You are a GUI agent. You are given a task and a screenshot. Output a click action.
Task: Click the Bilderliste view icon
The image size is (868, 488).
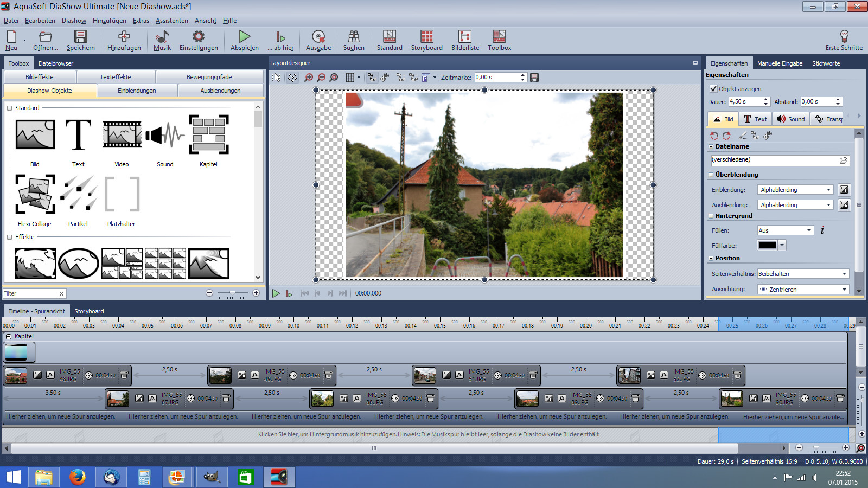click(465, 37)
